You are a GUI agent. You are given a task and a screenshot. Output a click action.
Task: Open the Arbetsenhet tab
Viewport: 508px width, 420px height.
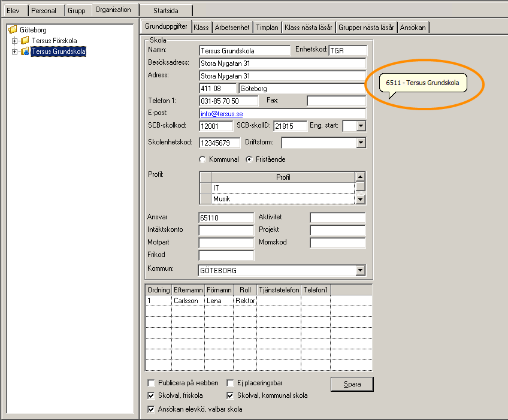pyautogui.click(x=232, y=28)
